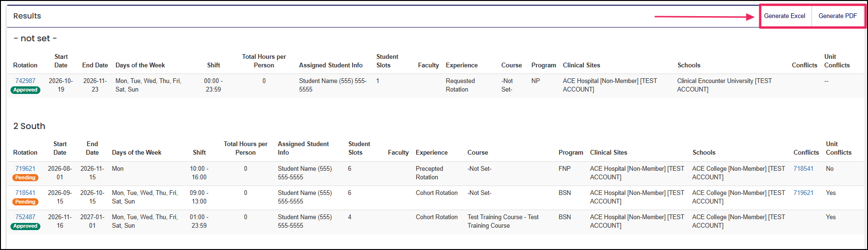
Task: Click 'Mon' days cell for rotation 719621
Action: [117, 169]
